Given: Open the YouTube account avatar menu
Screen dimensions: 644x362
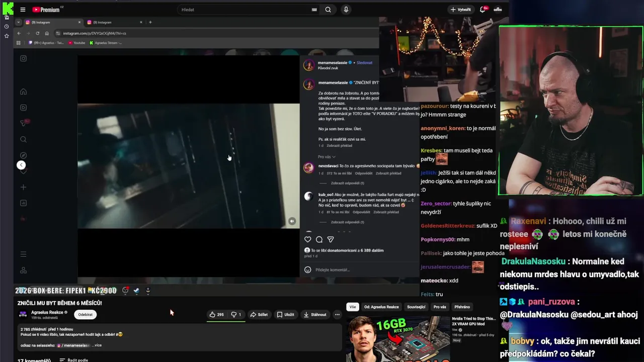Looking at the screenshot, I should tap(498, 10).
